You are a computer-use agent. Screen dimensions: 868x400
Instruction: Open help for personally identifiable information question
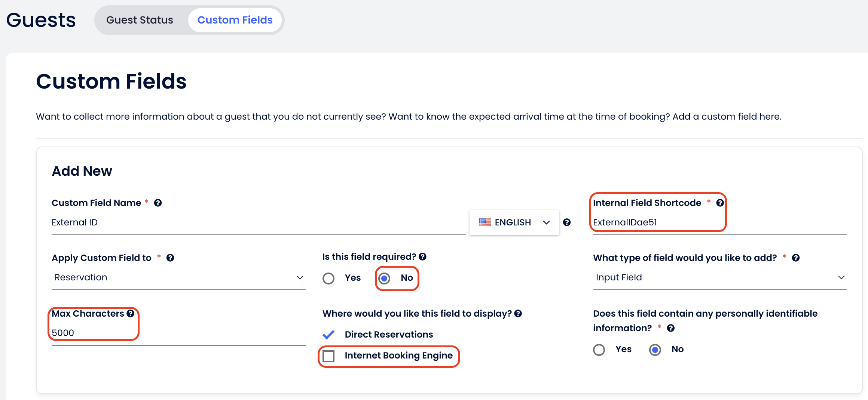point(671,328)
